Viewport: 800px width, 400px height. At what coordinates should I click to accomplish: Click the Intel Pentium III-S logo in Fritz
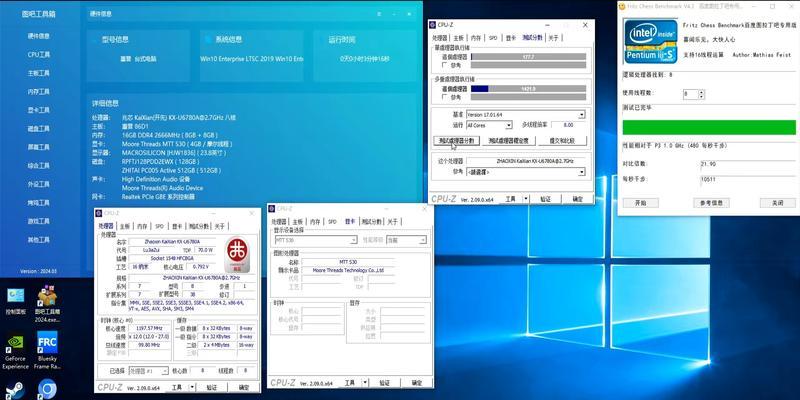(x=651, y=41)
